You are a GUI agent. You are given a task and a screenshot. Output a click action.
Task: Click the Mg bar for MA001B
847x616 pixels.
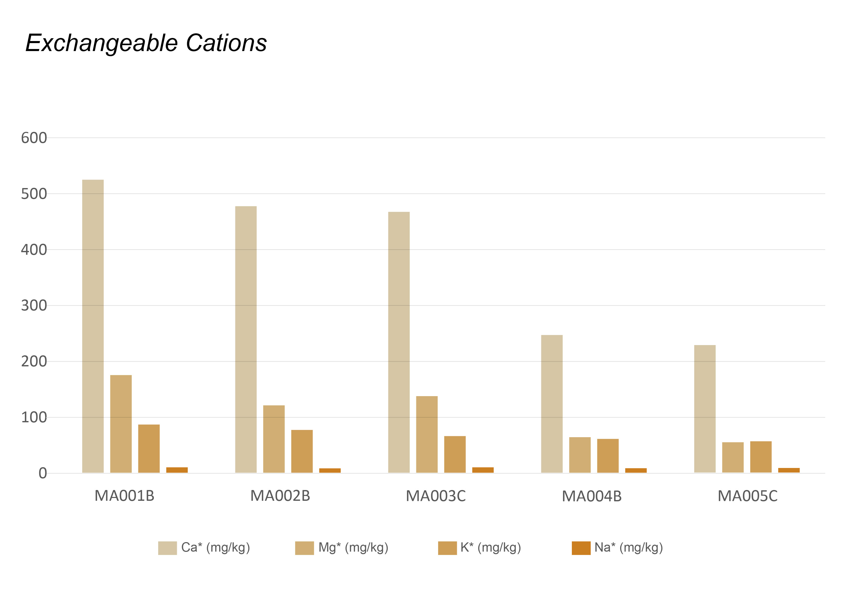[121, 424]
